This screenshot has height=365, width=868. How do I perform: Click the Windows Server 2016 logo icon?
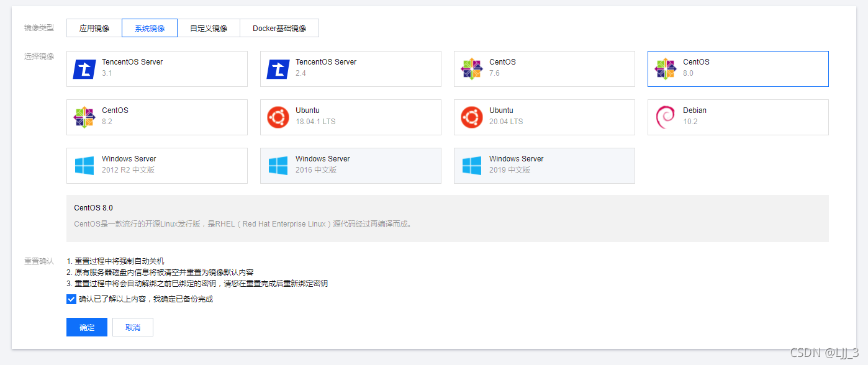[278, 166]
